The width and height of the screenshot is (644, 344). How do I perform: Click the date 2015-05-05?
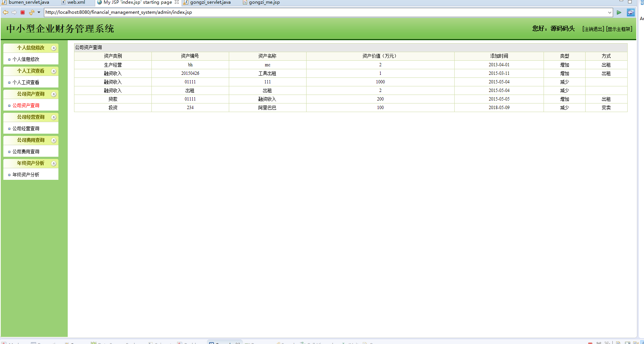(x=499, y=99)
